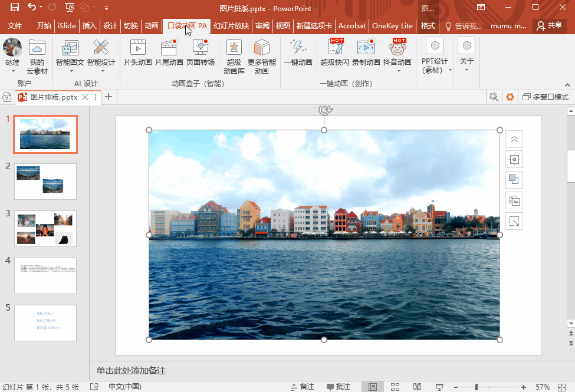The image size is (575, 392).
Task: Switch to the iSlide tab
Action: (67, 26)
